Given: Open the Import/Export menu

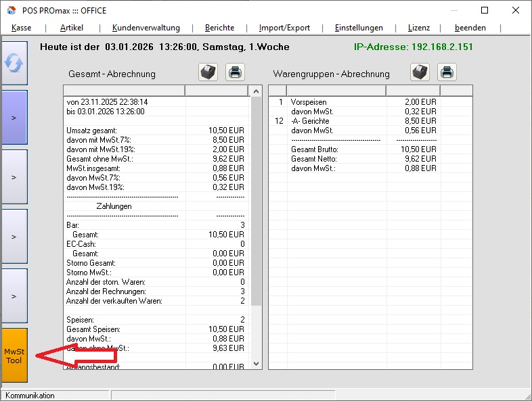Looking at the screenshot, I should point(284,28).
